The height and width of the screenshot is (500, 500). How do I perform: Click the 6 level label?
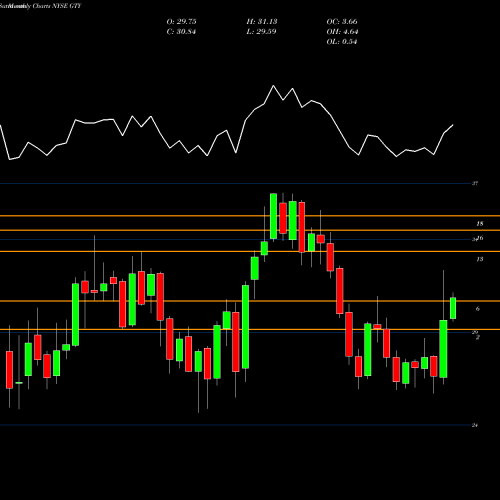[478, 309]
